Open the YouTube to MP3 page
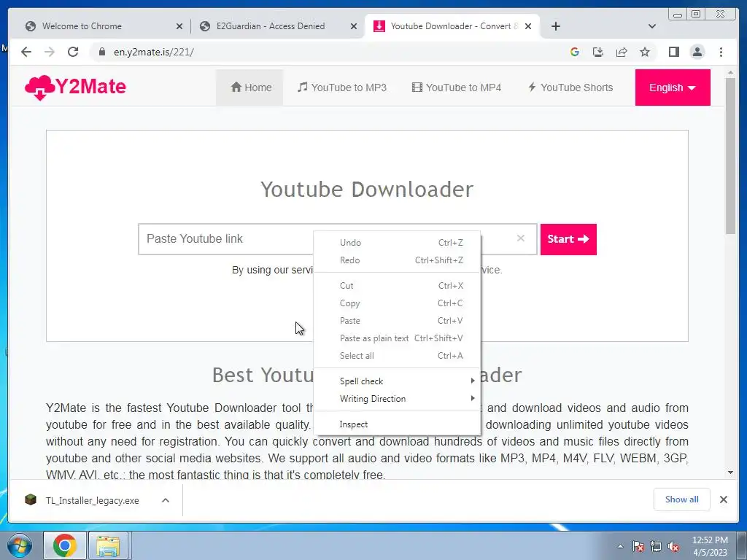Image resolution: width=747 pixels, height=560 pixels. [342, 87]
